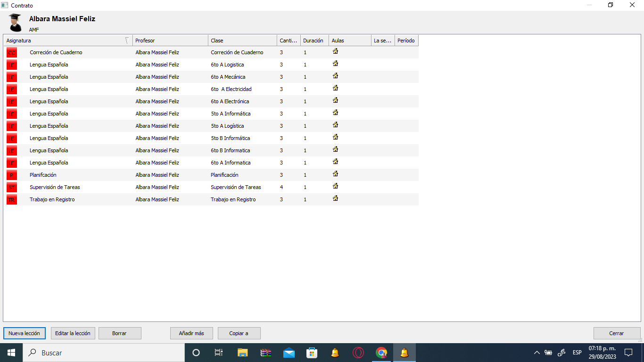Sort by Canti... column header
The width and height of the screenshot is (644, 362).
coord(289,41)
